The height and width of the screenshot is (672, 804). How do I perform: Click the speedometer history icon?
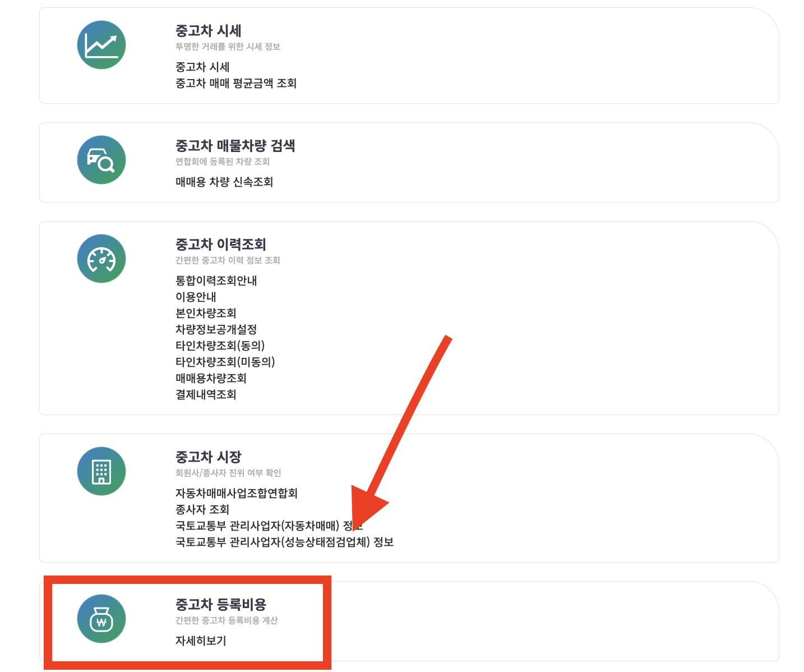(101, 259)
